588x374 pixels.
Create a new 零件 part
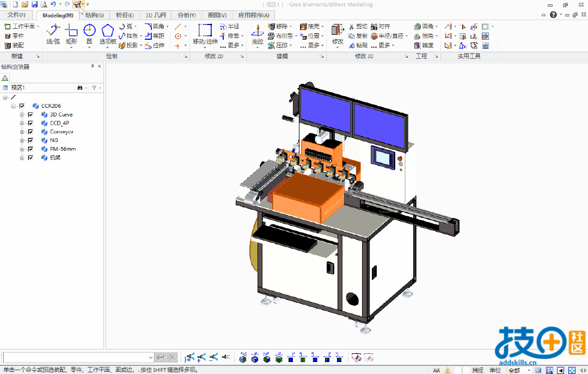[14, 35]
